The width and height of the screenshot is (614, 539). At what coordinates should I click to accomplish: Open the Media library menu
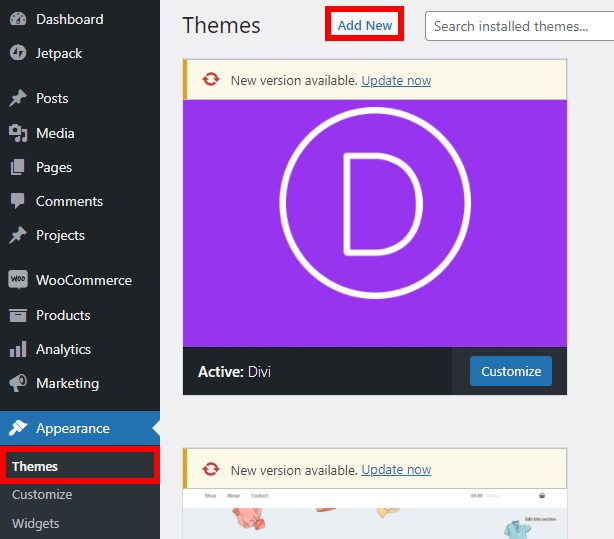coord(80,133)
